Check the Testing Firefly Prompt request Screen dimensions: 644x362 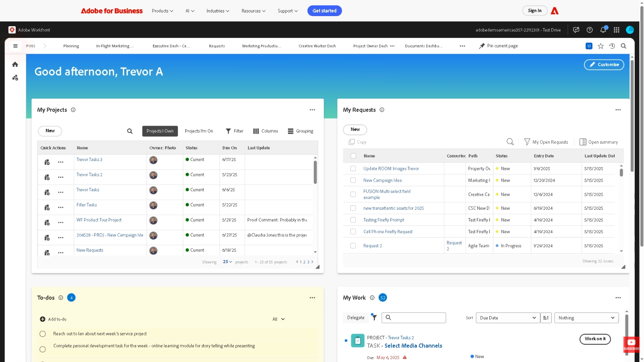[353, 220]
